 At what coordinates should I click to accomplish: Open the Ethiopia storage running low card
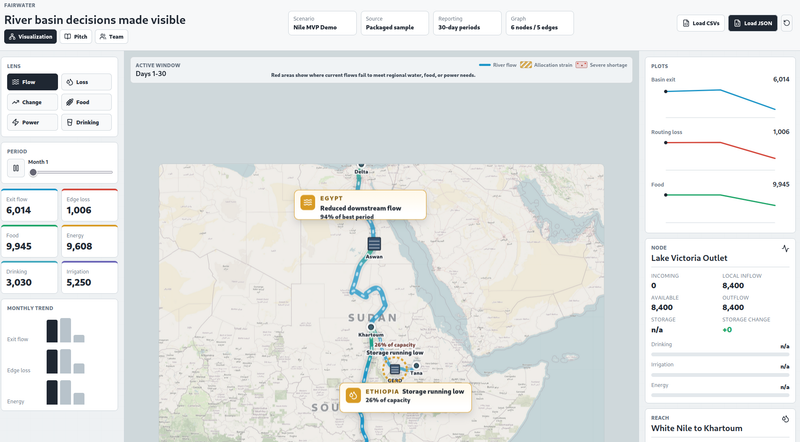coord(404,395)
